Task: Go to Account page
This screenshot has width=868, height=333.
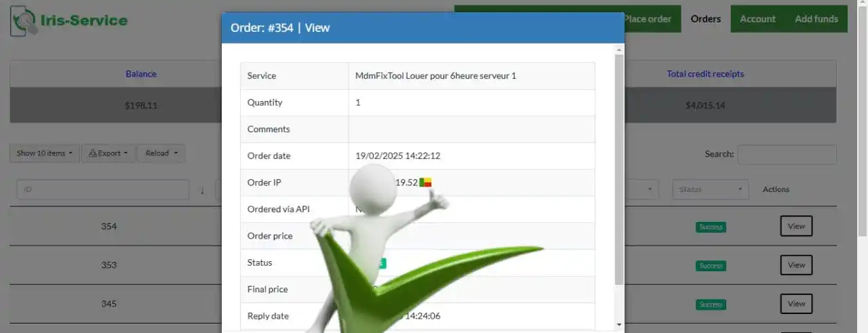Action: point(757,19)
